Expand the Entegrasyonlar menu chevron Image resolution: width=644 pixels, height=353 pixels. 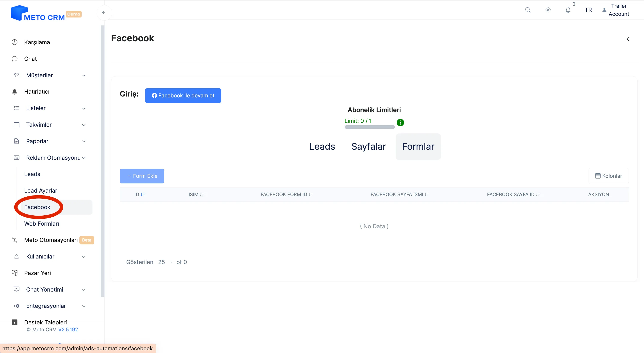(x=84, y=306)
